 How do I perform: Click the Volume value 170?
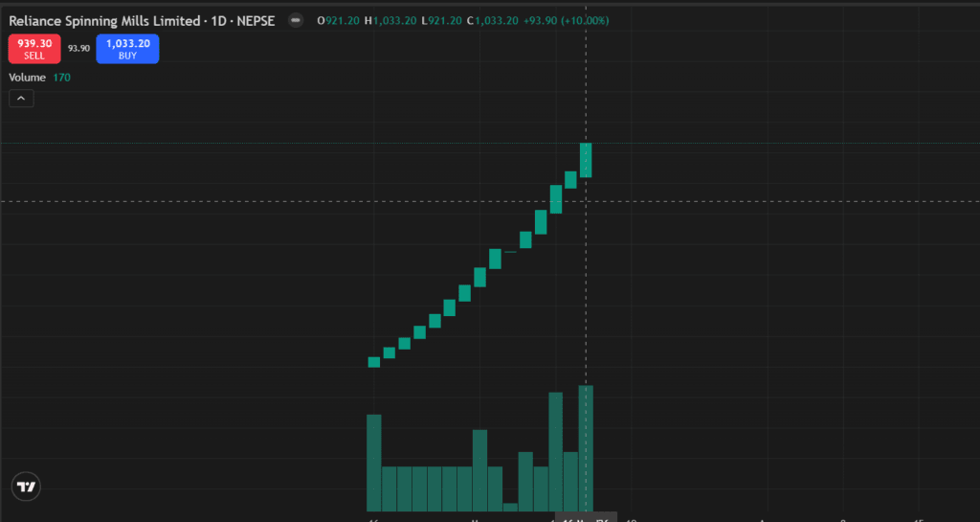tap(61, 77)
